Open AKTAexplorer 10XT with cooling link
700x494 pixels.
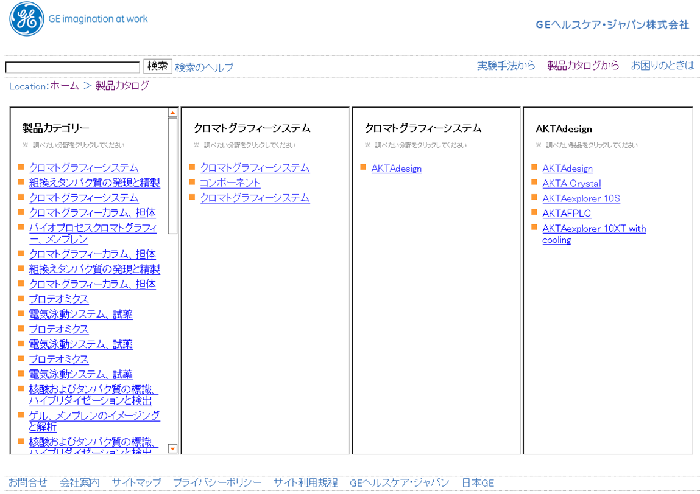pos(594,234)
